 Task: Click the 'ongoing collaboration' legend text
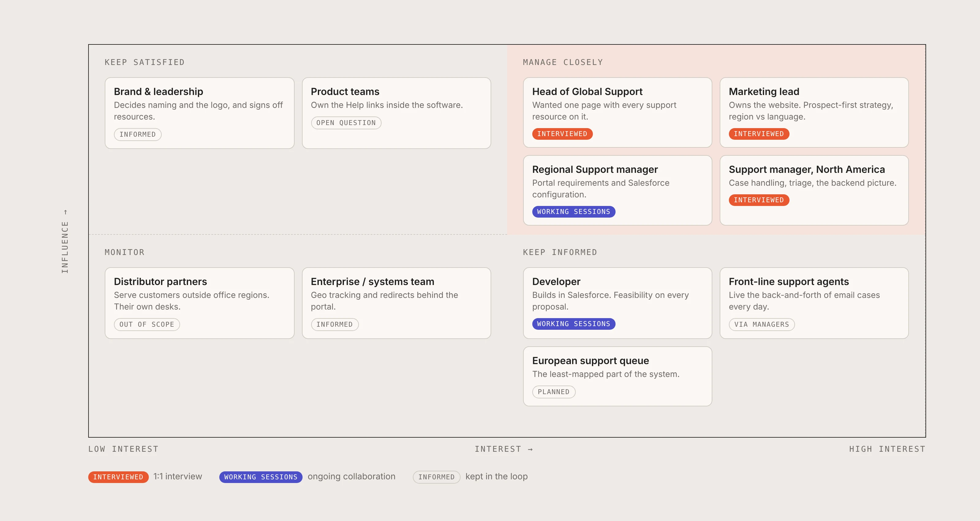[352, 477]
